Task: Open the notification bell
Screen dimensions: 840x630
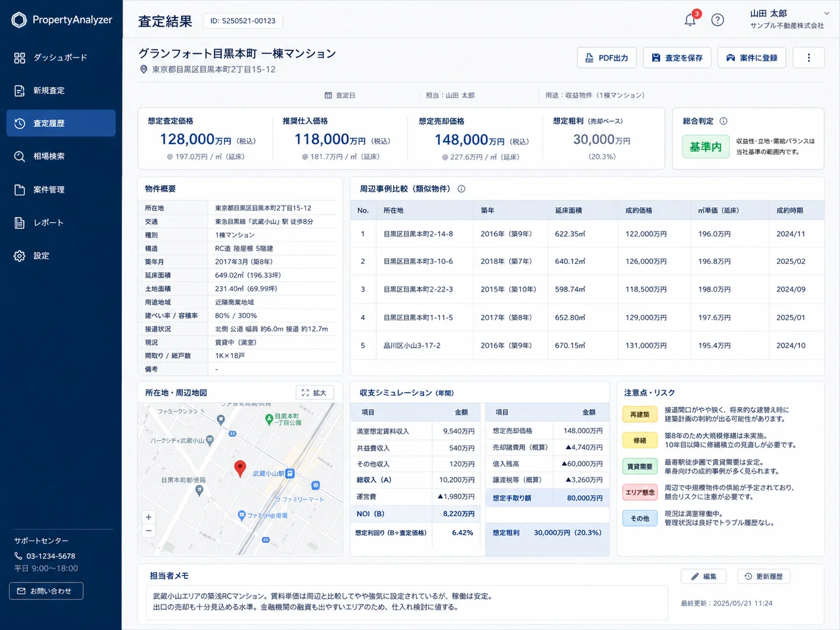Action: click(690, 20)
